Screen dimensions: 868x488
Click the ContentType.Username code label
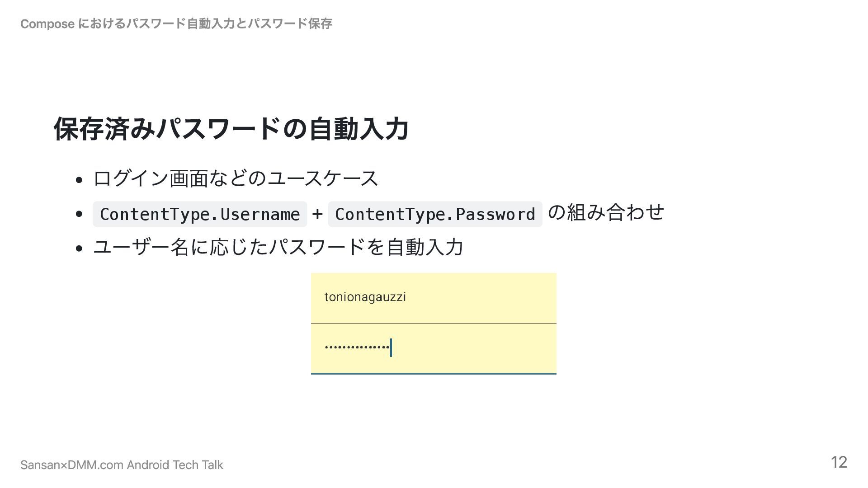click(x=200, y=214)
